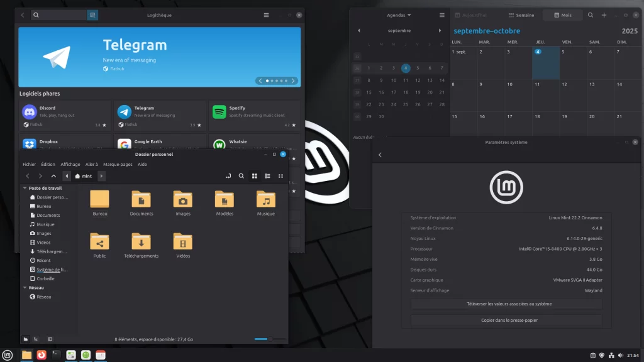Open the Téléchargements folder
Image resolution: width=644 pixels, height=362 pixels.
tap(141, 244)
